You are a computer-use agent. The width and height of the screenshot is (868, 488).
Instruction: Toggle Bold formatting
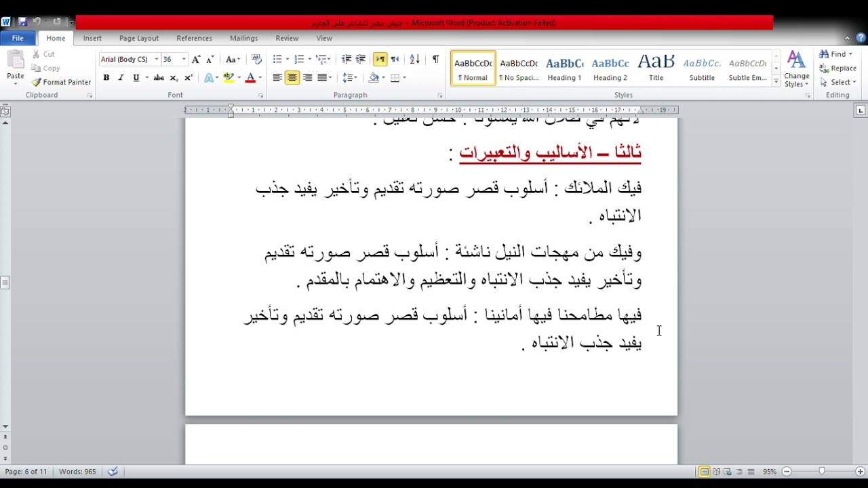(106, 78)
